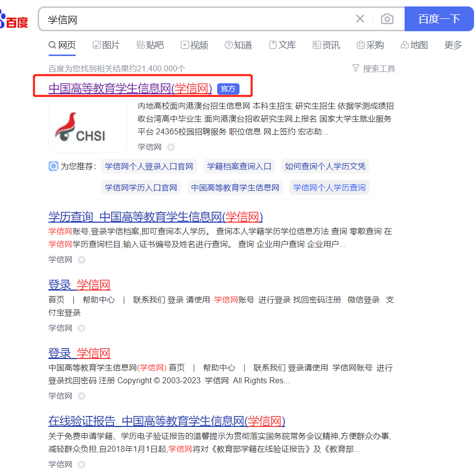The width and height of the screenshot is (476, 475).
Task: Select suggestion 学信网个人学历查询
Action: pos(329,187)
